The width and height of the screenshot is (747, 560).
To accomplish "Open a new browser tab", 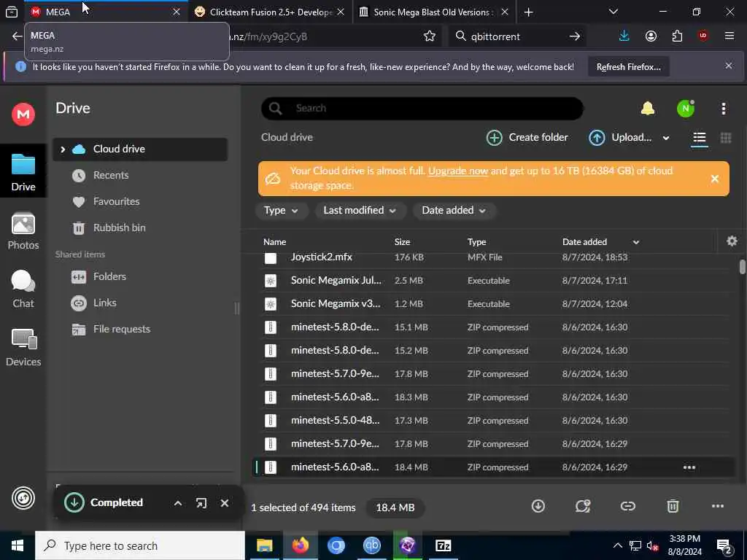I will click(x=528, y=12).
